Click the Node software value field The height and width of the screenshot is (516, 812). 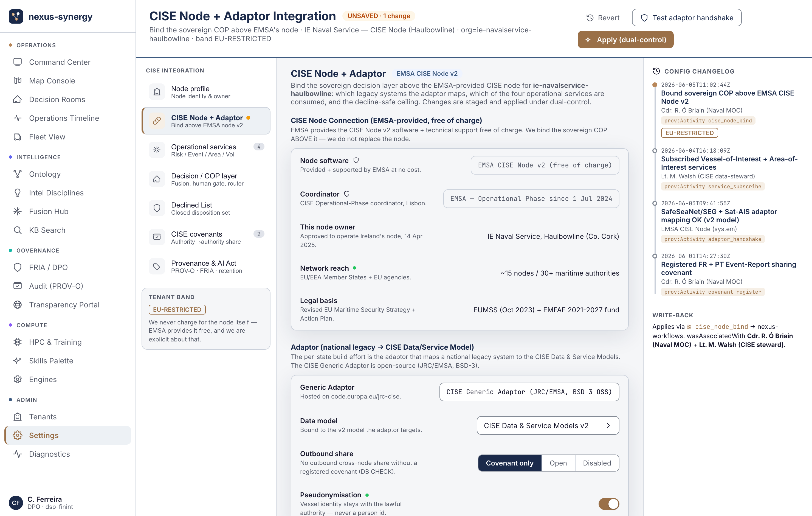tap(545, 165)
